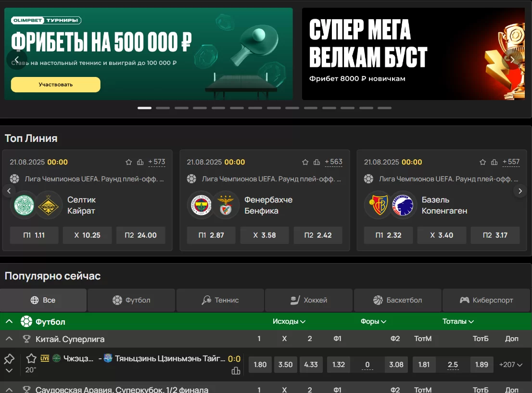The height and width of the screenshot is (393, 532).
Task: Open statistics icon for Фенербахче Бенфика match
Action: (317, 162)
